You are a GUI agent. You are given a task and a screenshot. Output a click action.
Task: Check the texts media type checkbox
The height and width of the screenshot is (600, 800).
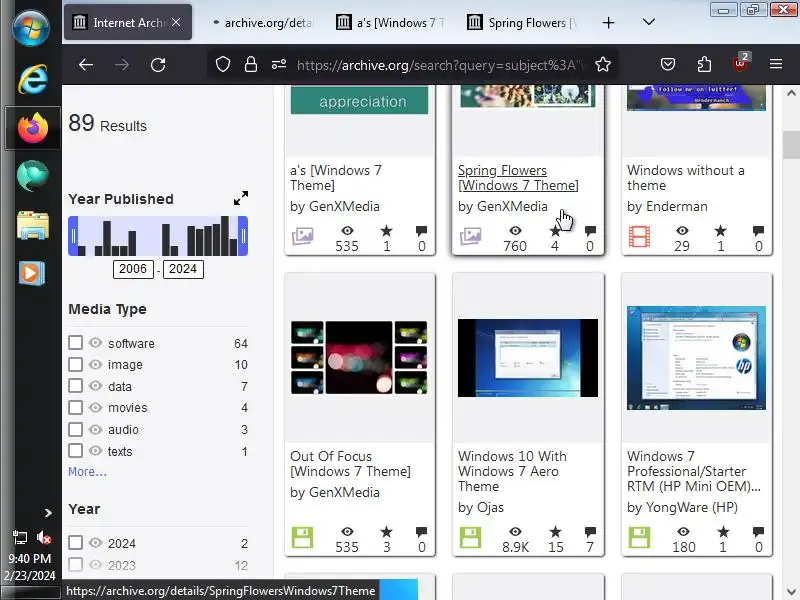click(76, 451)
